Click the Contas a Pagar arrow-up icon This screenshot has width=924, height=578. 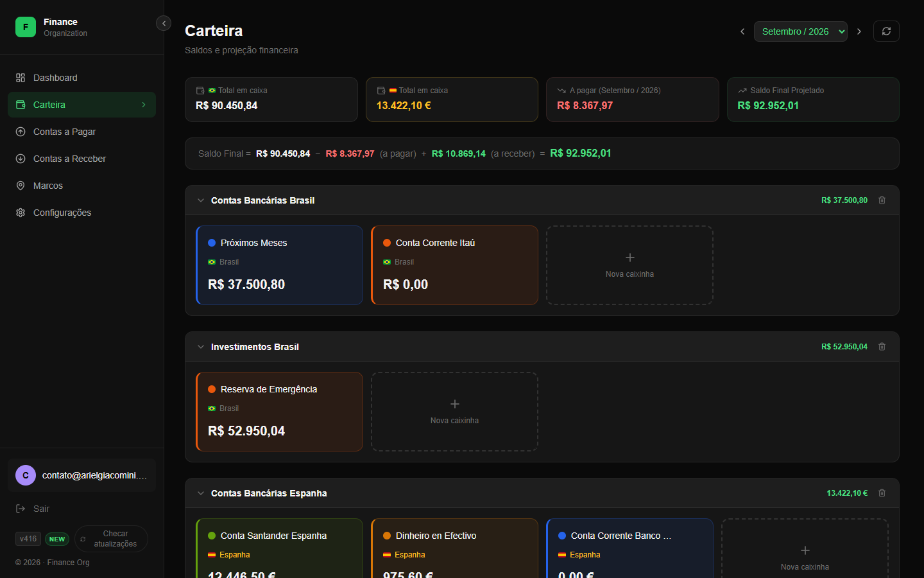(21, 132)
